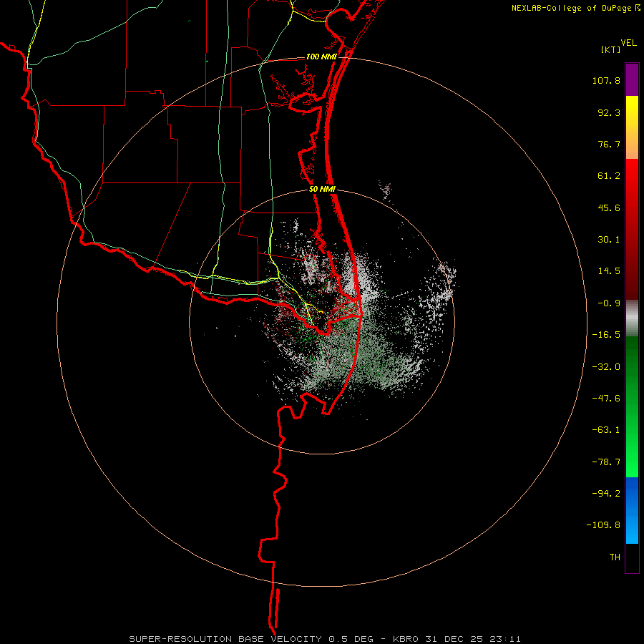Screen dimensions: 644x644
Task: Click the -109.8 velocity scale value
Action: (603, 525)
